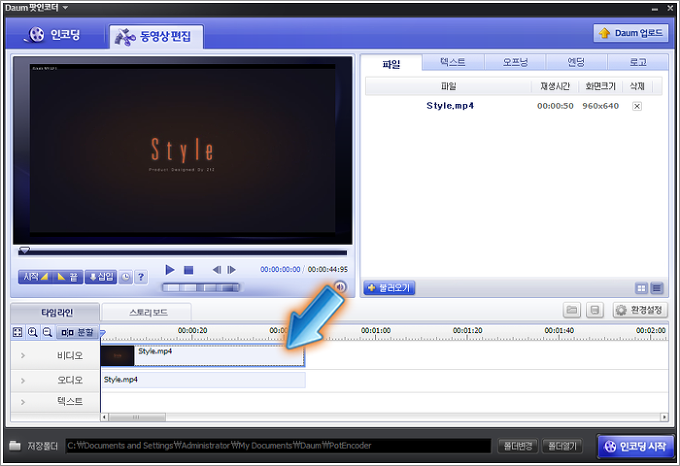Screen dimensions: 680x466
Task: Play the video preview
Action: (x=170, y=270)
